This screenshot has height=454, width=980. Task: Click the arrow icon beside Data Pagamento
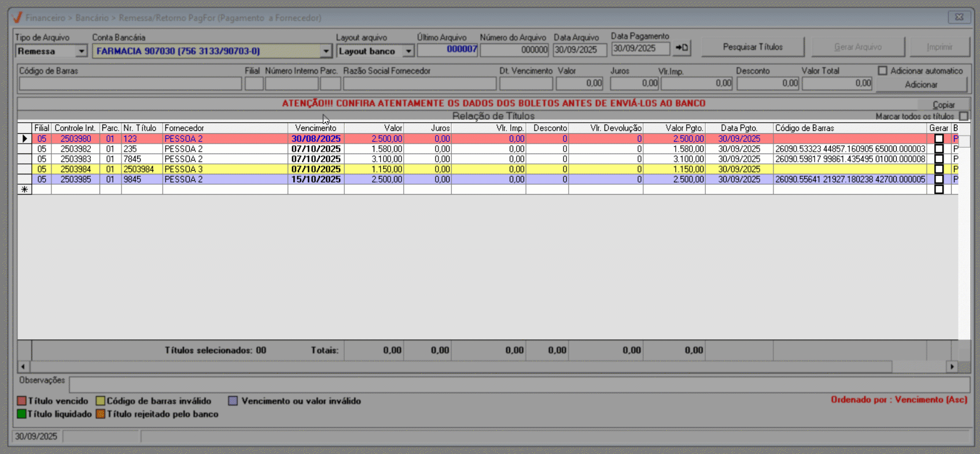point(682,48)
